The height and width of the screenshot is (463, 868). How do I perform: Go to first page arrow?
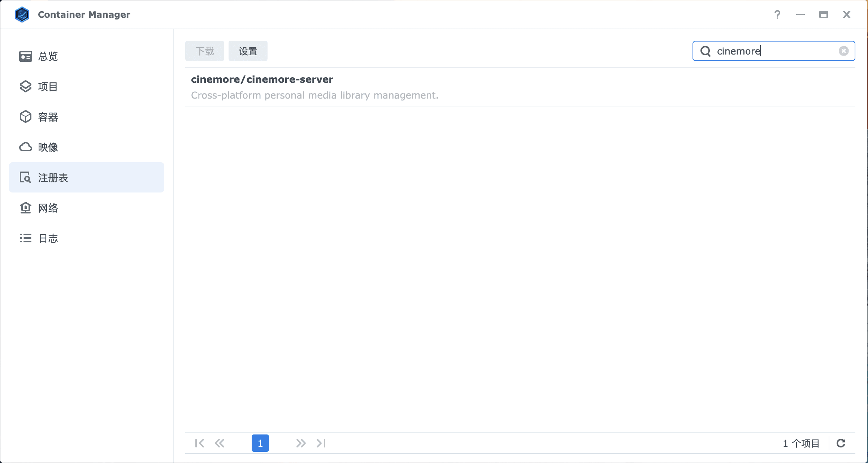pos(199,443)
